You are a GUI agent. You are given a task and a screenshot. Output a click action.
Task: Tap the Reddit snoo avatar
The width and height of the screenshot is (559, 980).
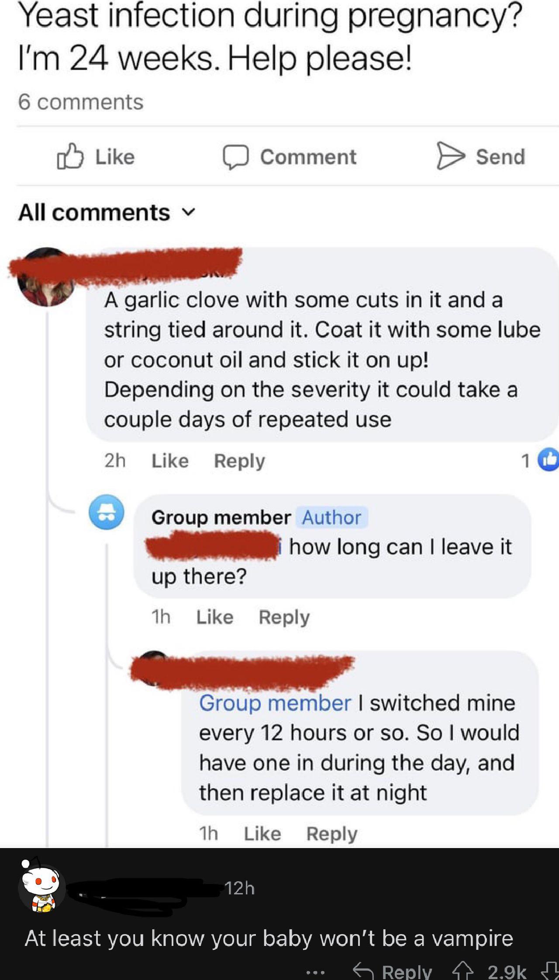(x=41, y=887)
